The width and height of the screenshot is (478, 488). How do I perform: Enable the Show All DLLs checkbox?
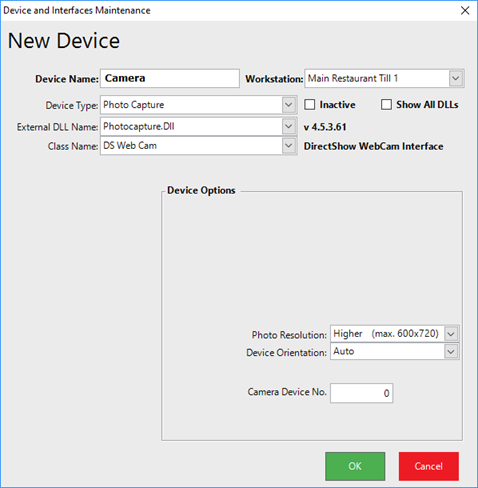point(386,105)
